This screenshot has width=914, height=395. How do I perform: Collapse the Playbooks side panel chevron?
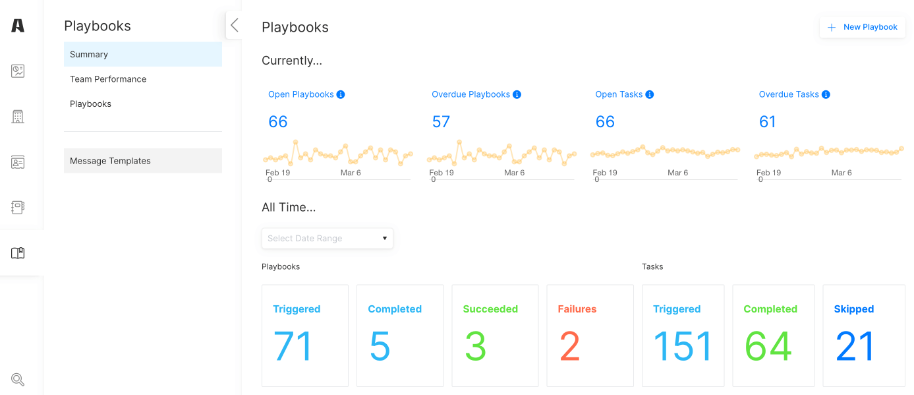tap(234, 25)
